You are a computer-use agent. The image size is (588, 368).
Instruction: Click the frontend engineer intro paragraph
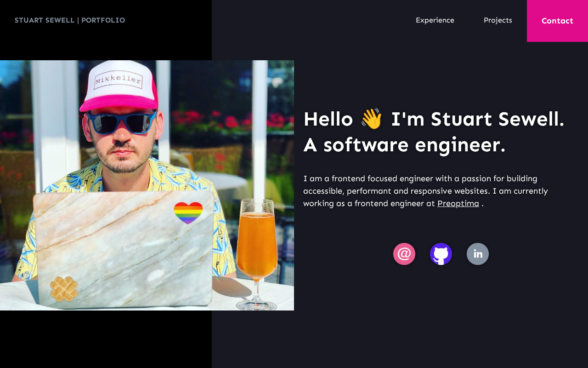tap(425, 191)
